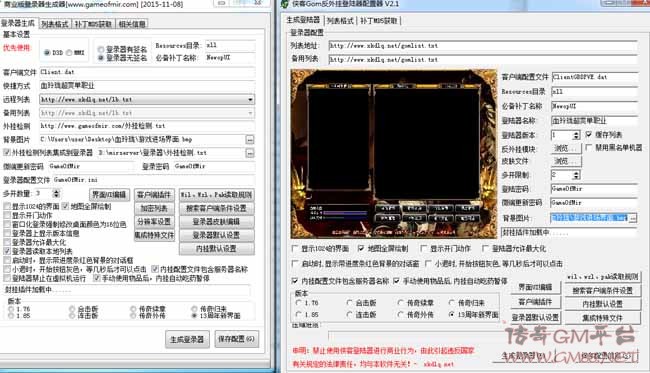
Task: Decrease 多开限制 using the spinner down arrow
Action: pos(576,177)
